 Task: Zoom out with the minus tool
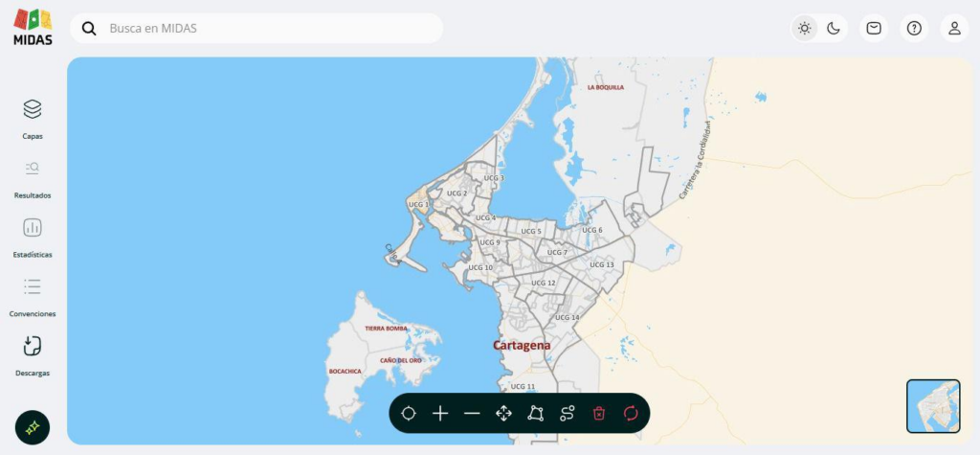[x=472, y=413]
